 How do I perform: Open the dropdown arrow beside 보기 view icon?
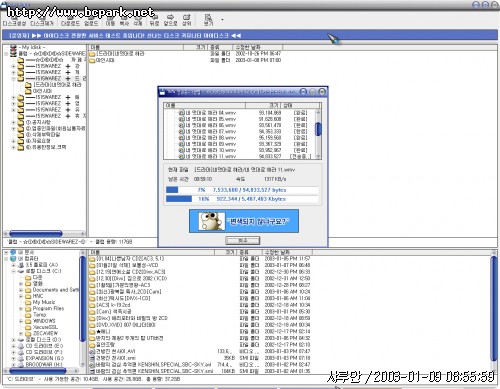pos(222,20)
